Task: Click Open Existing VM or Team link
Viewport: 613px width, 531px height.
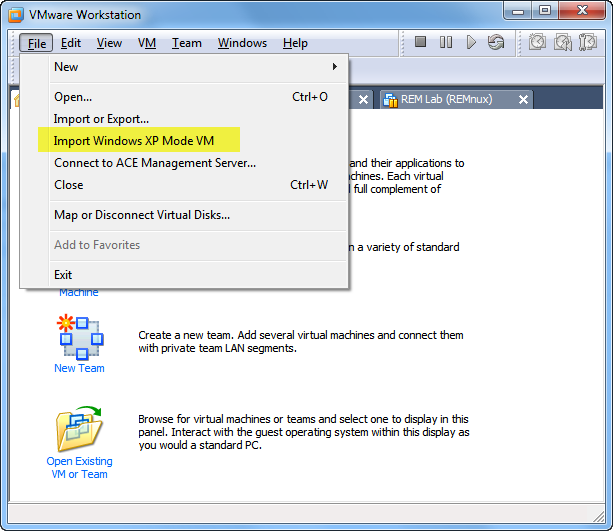Action: pyautogui.click(x=79, y=468)
